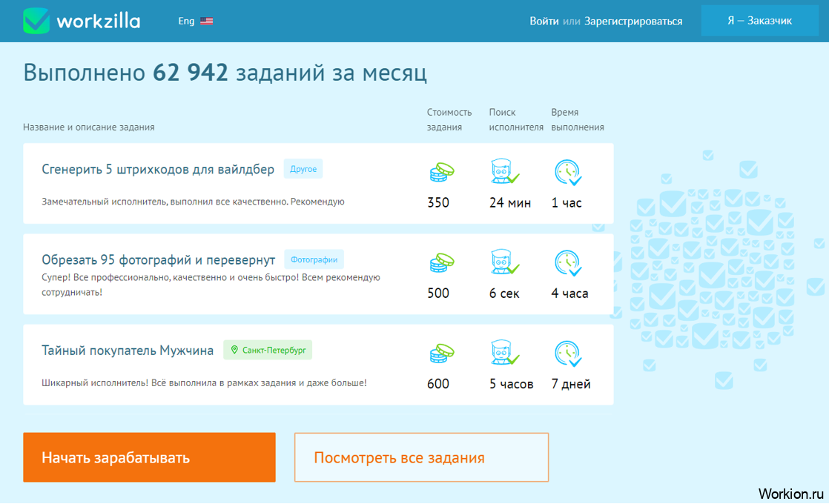Open task Тайный покупатель Мужчина
Screen dimensions: 829x504
pyautogui.click(x=128, y=351)
